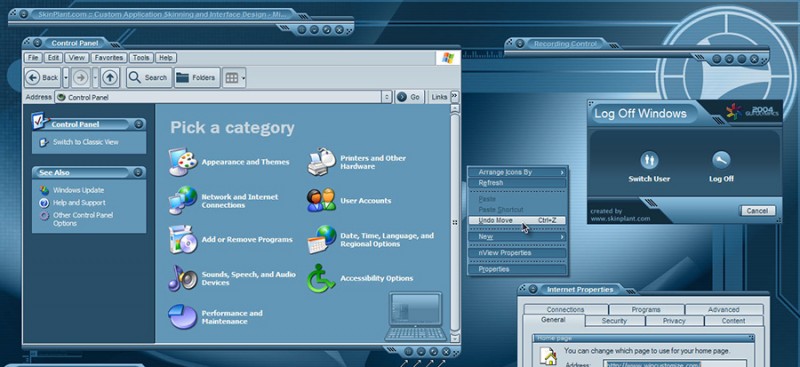Open Sounds, Speech, and Audio Devices icon
The height and width of the screenshot is (367, 800).
pos(183,278)
